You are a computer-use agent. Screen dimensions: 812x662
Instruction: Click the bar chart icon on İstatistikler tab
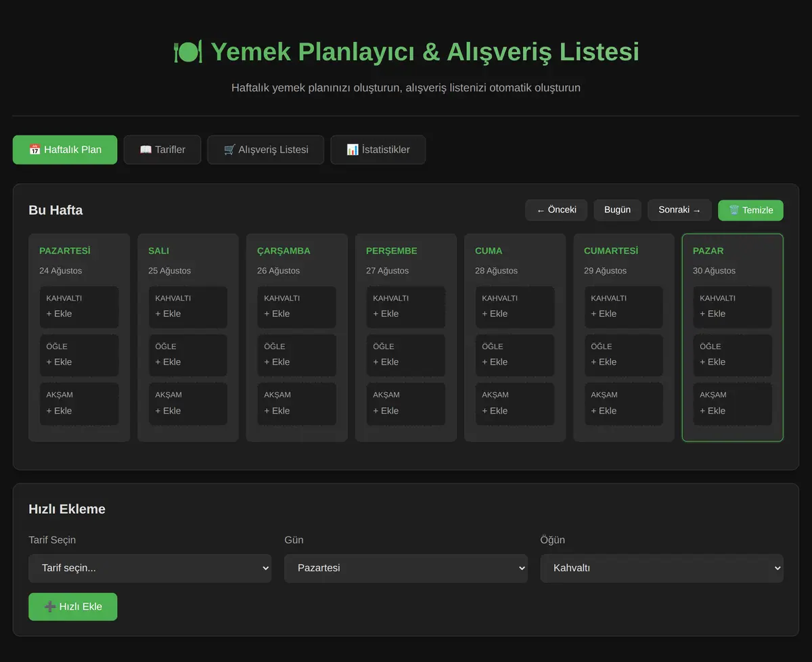(353, 150)
